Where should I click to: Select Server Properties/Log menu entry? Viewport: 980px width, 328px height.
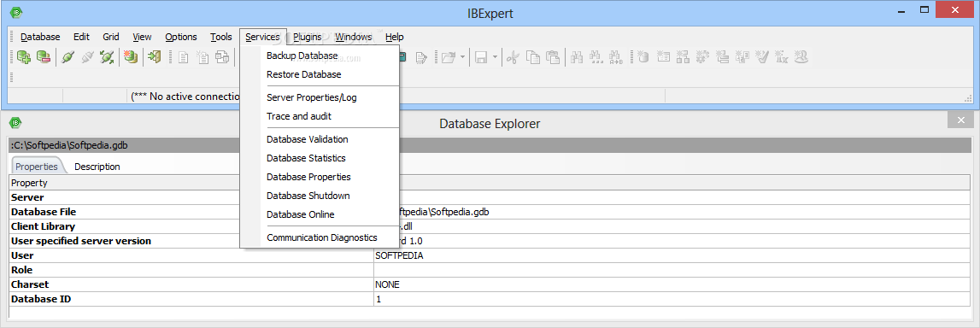(320, 97)
